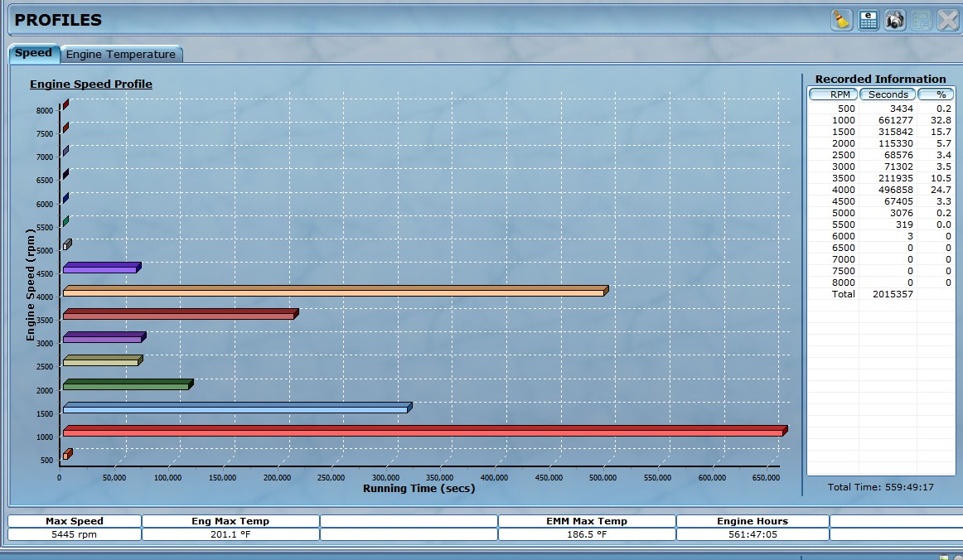The width and height of the screenshot is (963, 560).
Task: Click the Engine Hours value 561:47:05
Action: click(752, 535)
